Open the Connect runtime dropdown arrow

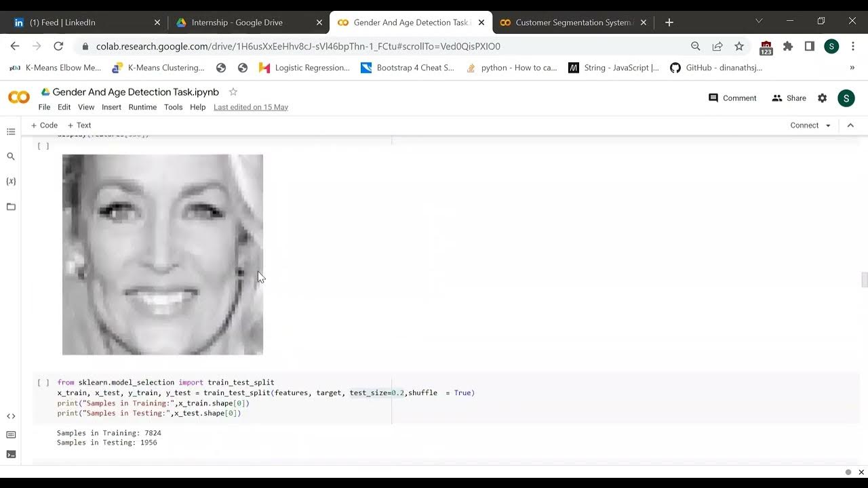(x=828, y=125)
